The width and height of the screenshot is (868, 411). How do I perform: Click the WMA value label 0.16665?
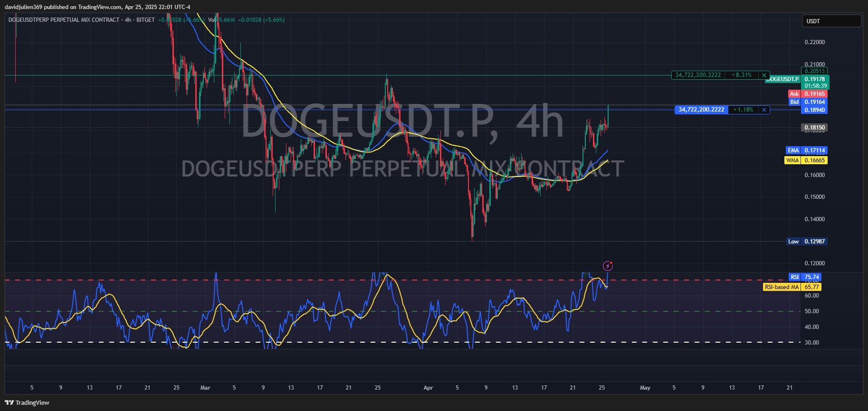(814, 160)
